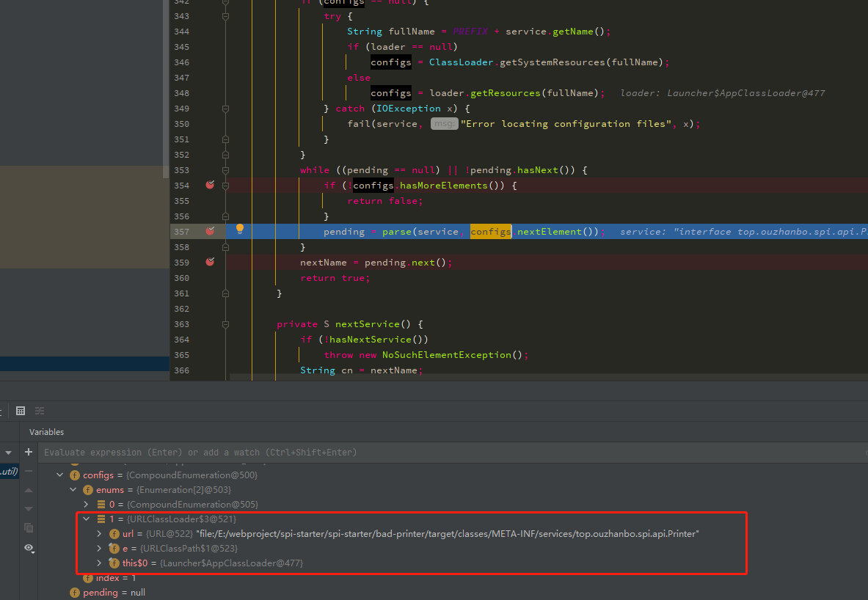Click hasNextService on line 364

coord(370,340)
